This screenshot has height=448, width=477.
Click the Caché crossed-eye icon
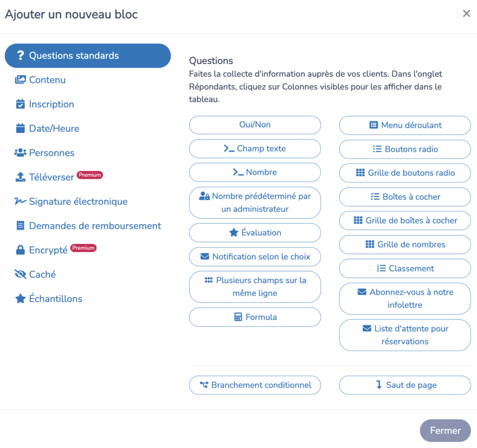tap(20, 275)
